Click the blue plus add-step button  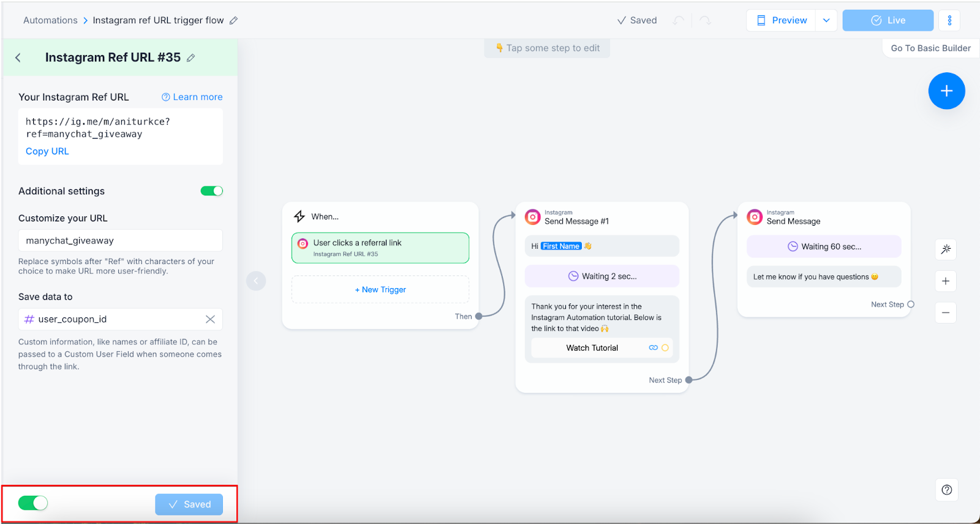click(946, 91)
